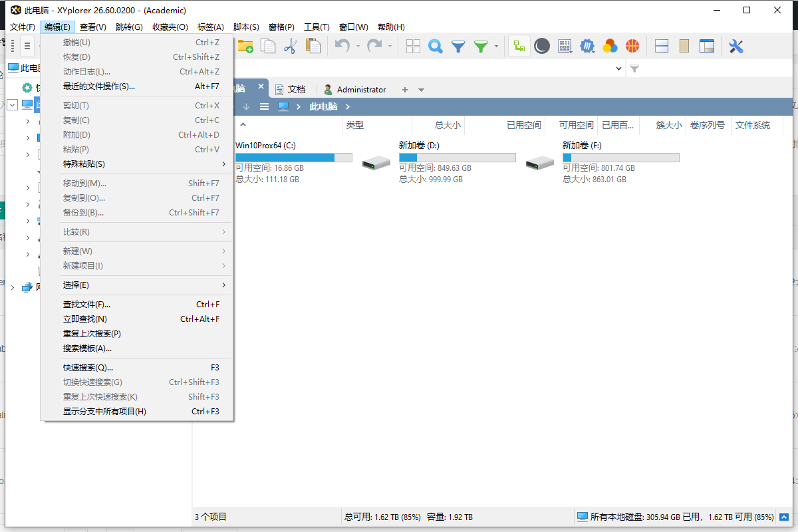Open the tab list dropdown arrow
Image resolution: width=798 pixels, height=532 pixels.
[x=421, y=90]
